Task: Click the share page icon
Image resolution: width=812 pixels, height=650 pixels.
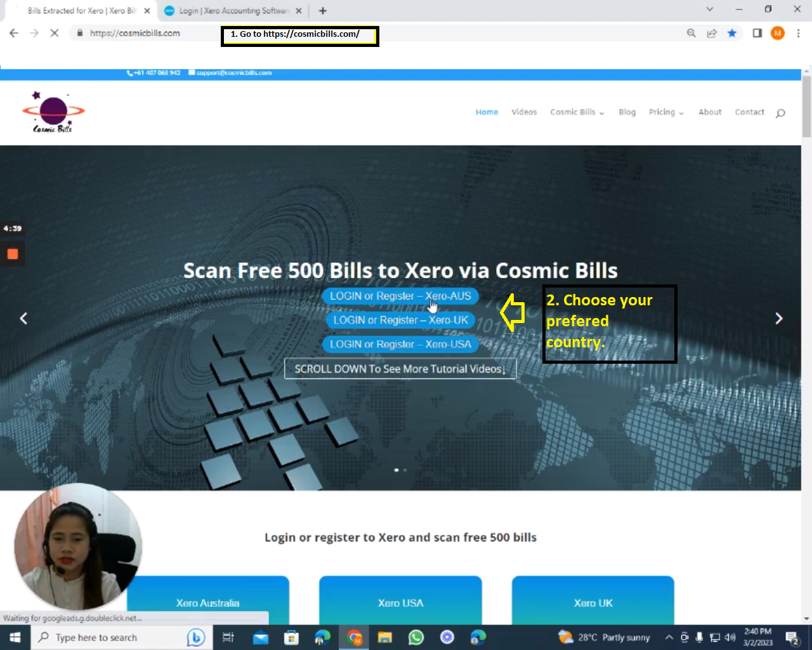Action: click(x=712, y=33)
